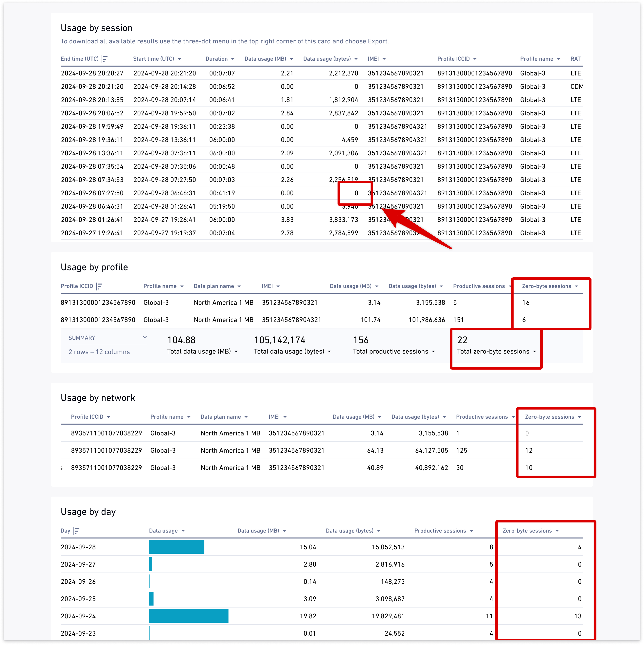Open Data plan name dropdown in Usage by profile
This screenshot has width=644, height=645.
(239, 287)
